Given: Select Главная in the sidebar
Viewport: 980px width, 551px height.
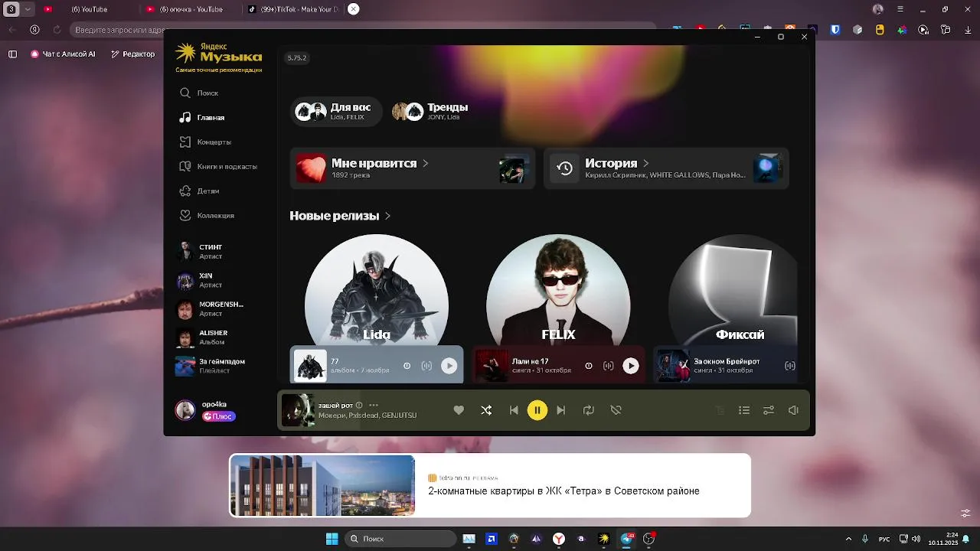Looking at the screenshot, I should pyautogui.click(x=202, y=117).
